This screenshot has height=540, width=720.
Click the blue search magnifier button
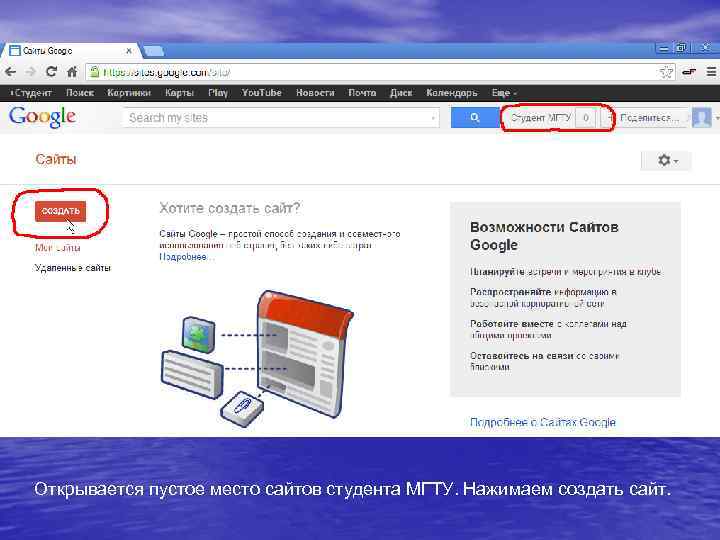pos(475,118)
